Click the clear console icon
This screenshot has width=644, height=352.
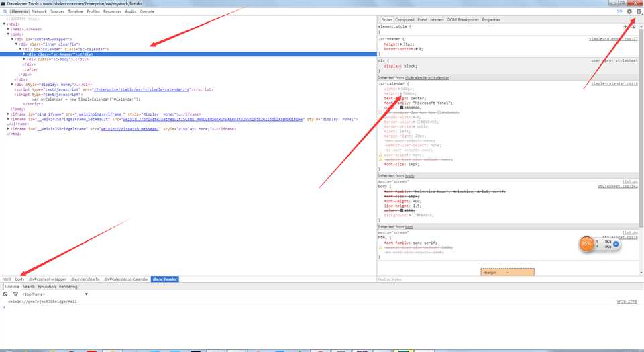coord(5,294)
